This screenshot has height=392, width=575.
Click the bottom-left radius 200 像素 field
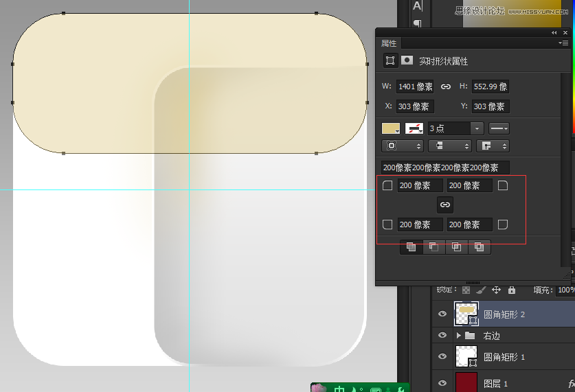[420, 224]
